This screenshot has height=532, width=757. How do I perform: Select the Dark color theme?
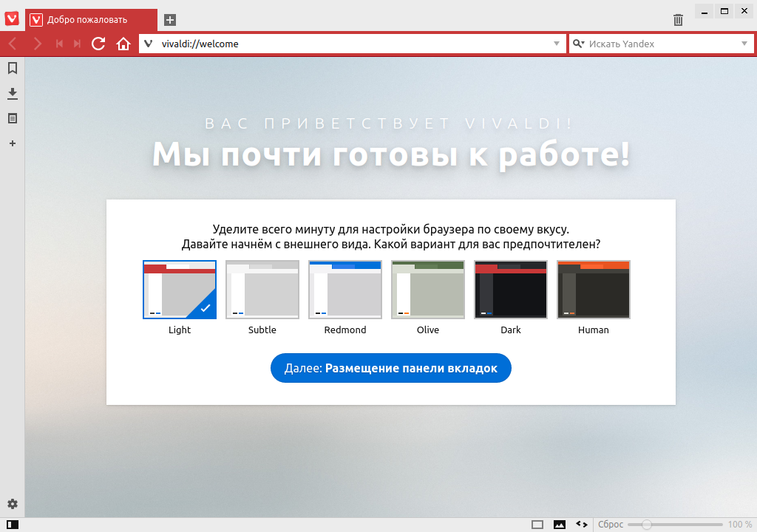coord(510,289)
